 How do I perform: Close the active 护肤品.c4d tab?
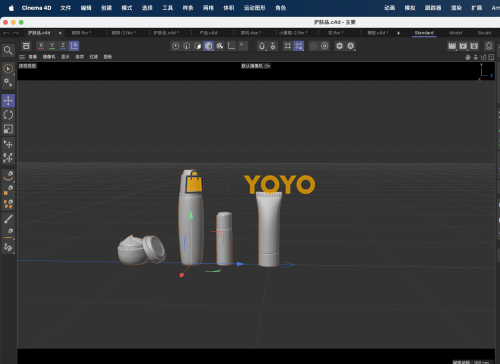tap(60, 33)
